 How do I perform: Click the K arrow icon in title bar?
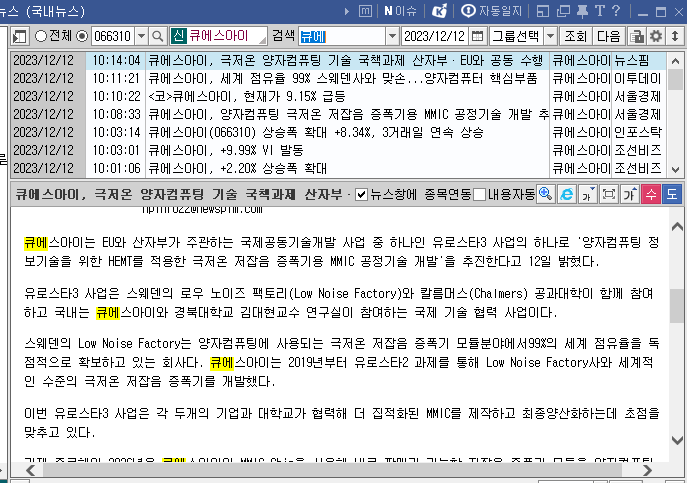point(439,11)
